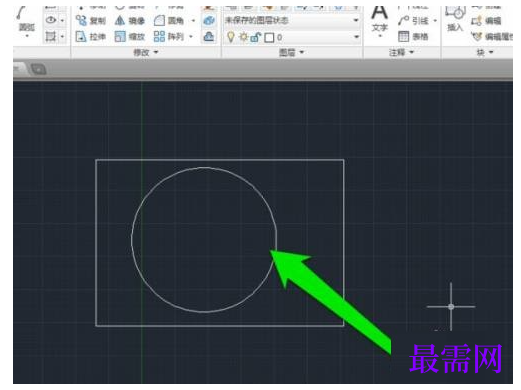Select the Fillet (圆角) tool
The image size is (521, 390).
169,21
